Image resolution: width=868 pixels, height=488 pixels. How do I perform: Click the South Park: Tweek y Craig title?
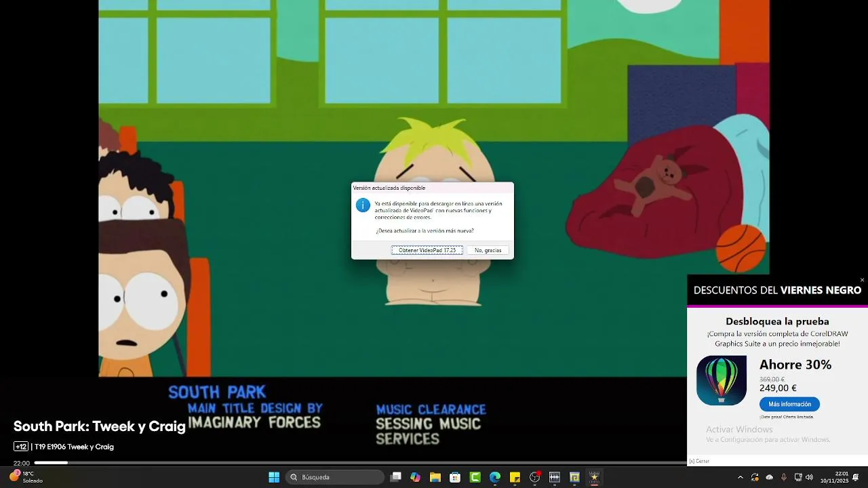(100, 426)
